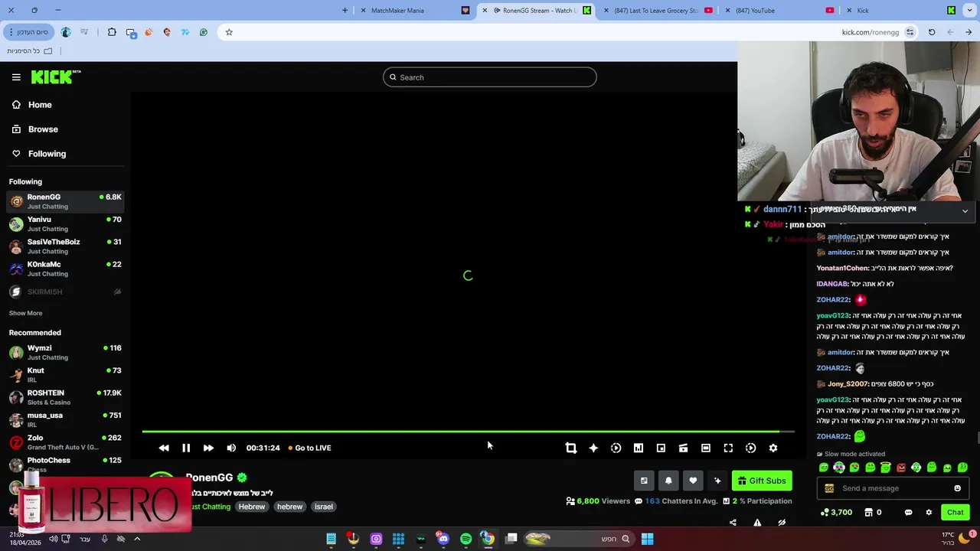Bookmark this page with star icon

[x=229, y=32]
